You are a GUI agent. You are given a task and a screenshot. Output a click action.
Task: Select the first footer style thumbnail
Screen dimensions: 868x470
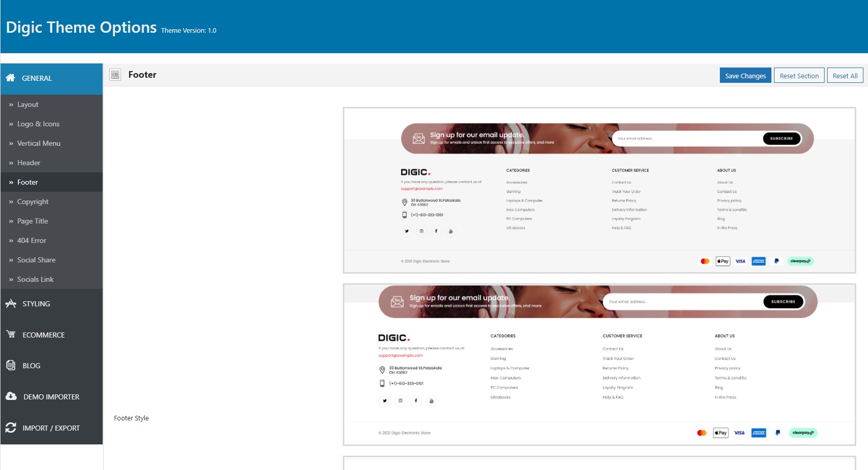pyautogui.click(x=599, y=190)
